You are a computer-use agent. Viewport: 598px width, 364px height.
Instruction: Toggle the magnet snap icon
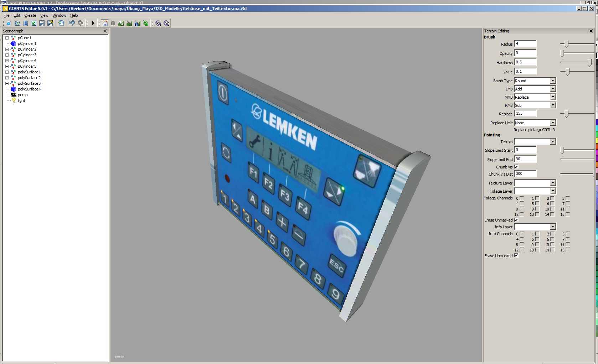pos(113,23)
